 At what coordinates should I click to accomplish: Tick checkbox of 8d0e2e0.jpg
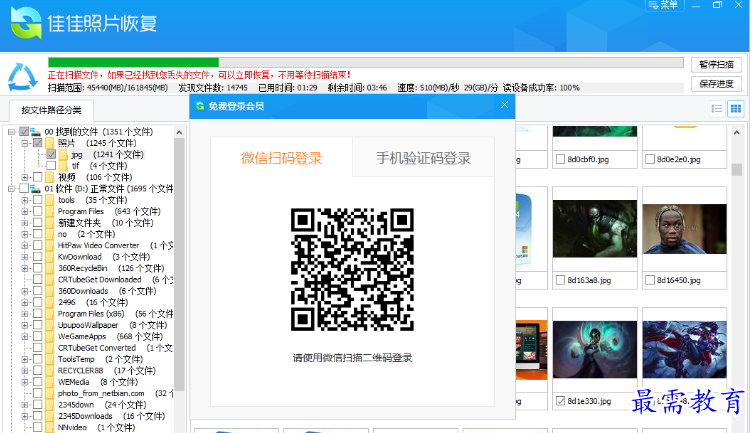point(650,159)
